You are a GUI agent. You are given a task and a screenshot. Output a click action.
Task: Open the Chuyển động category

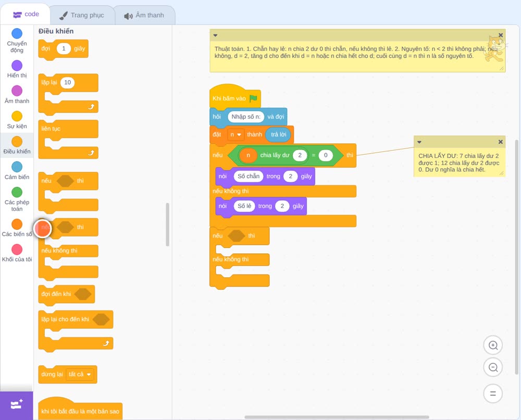(17, 41)
